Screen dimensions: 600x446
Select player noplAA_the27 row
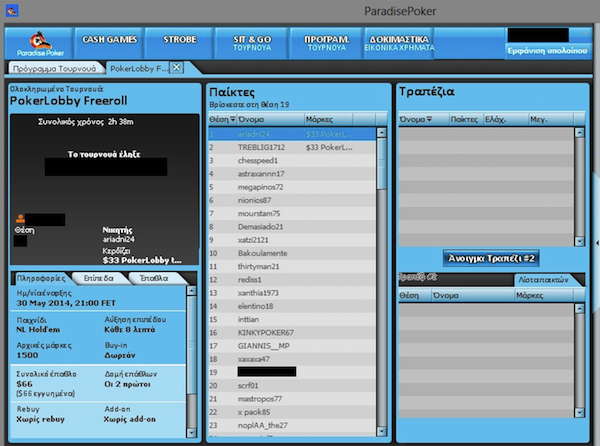pyautogui.click(x=292, y=425)
